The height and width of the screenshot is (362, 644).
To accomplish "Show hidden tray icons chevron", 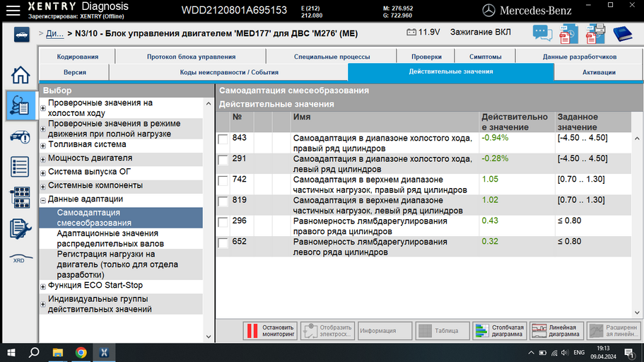I will [x=531, y=353].
